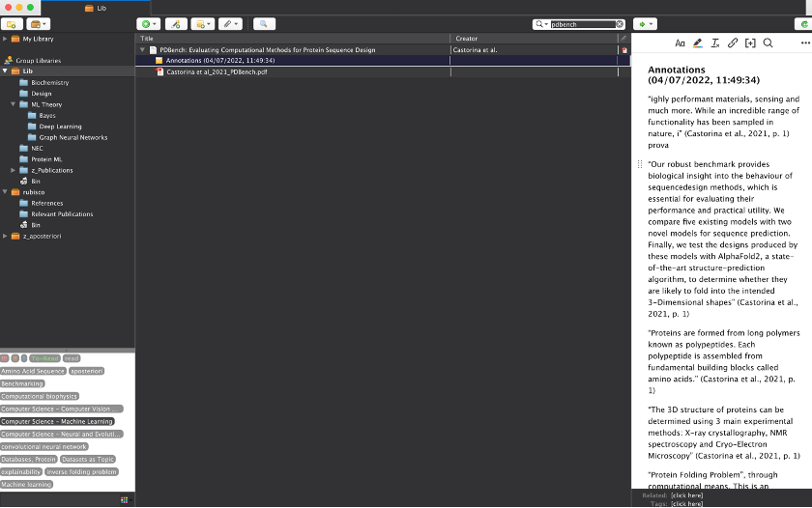Open the green New Item dropdown
This screenshot has width=812, height=508.
click(148, 24)
